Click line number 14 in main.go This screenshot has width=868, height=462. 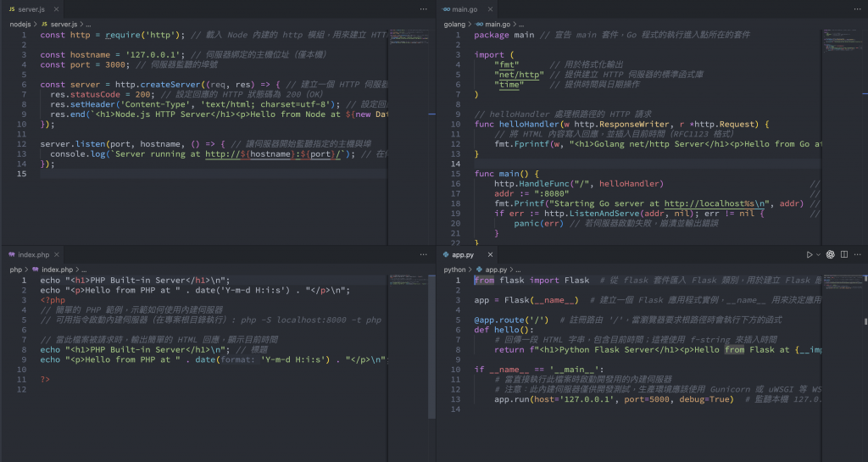pos(455,164)
